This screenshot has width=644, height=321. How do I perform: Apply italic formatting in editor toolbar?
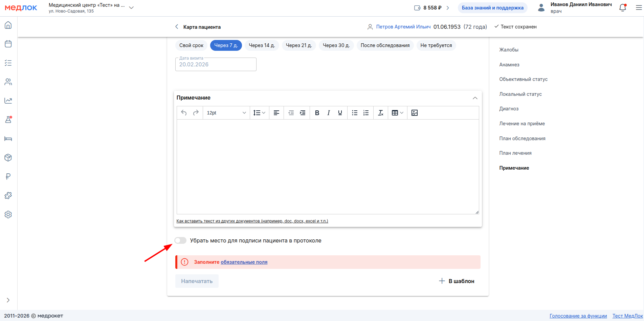point(328,113)
